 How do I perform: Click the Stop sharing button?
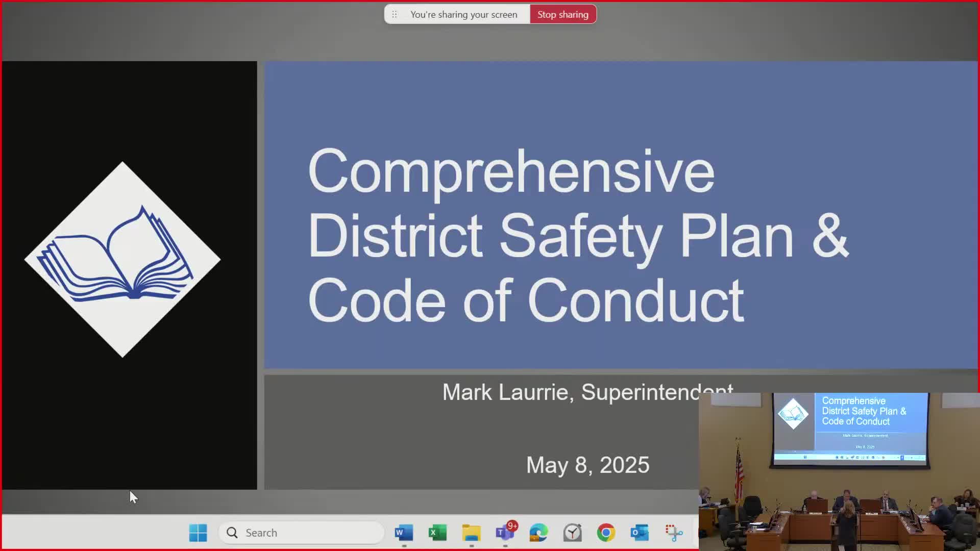pos(562,14)
